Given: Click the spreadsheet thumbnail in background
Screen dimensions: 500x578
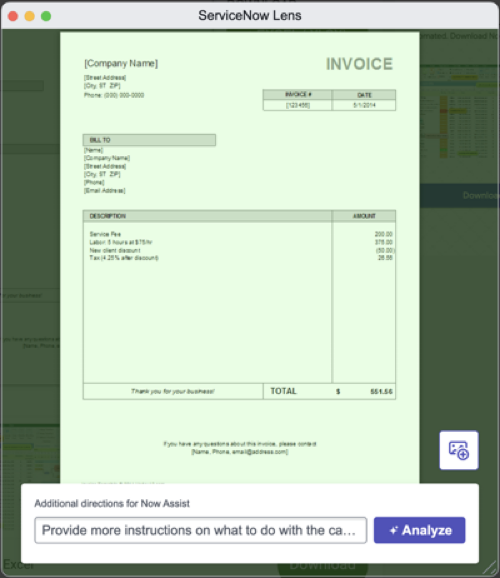Looking at the screenshot, I should coord(460,112).
